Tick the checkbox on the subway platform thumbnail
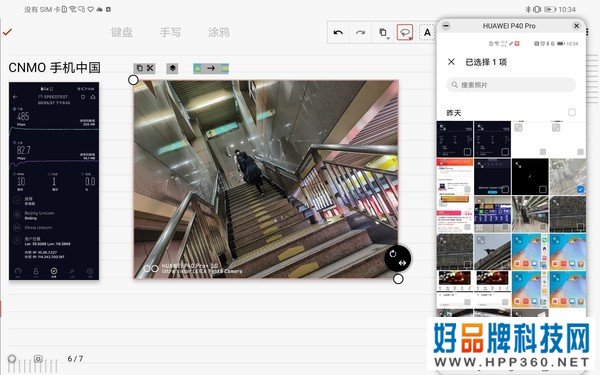Viewport: 600px width, 375px height. point(543,227)
